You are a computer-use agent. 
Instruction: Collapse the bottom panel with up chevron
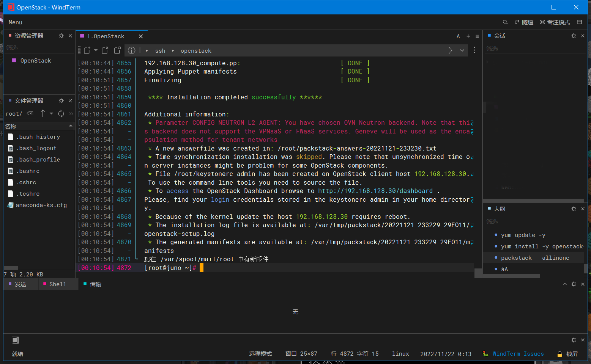(x=564, y=284)
